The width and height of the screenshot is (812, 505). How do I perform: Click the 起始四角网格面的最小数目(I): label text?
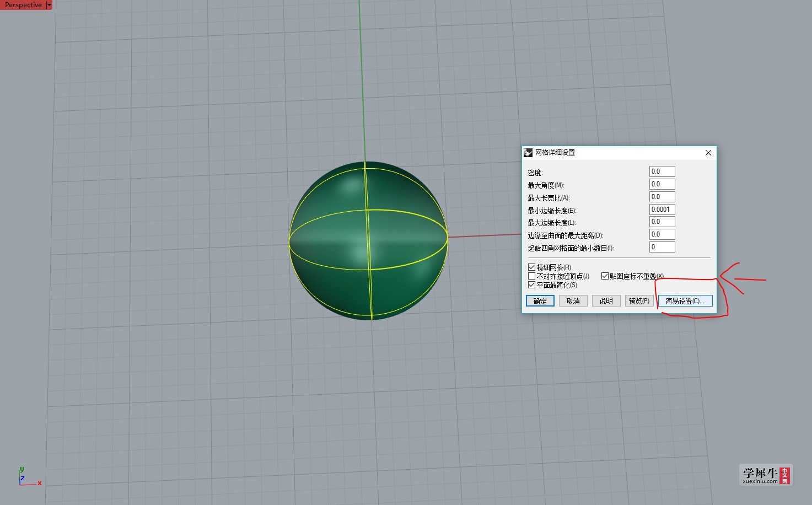tap(571, 248)
